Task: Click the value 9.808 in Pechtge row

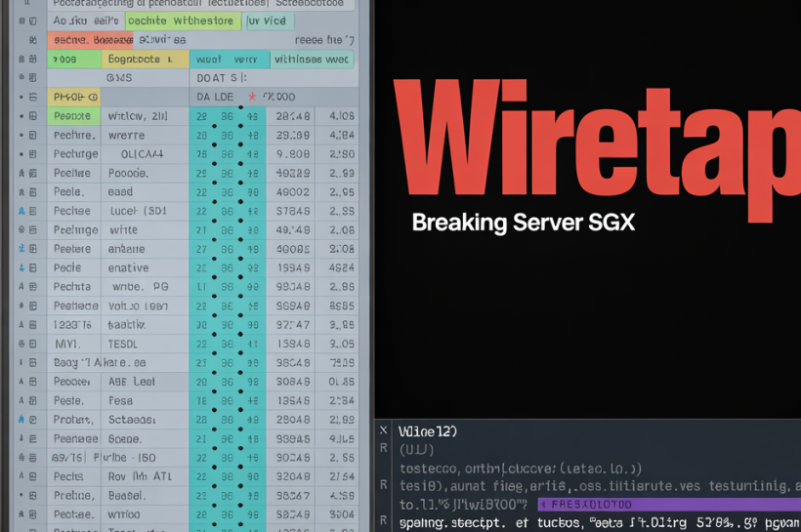Action: click(293, 154)
